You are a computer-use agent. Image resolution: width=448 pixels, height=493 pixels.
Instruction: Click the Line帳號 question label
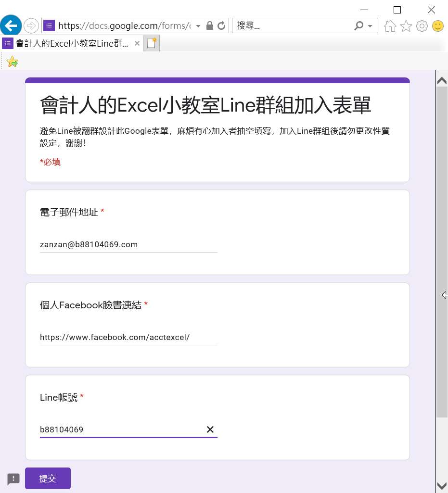point(59,397)
